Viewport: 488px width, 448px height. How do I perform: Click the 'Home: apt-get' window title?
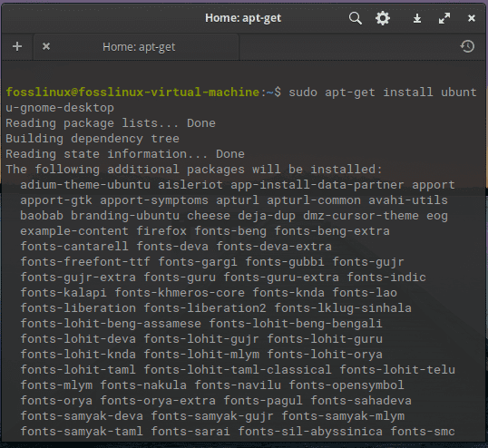pyautogui.click(x=243, y=18)
